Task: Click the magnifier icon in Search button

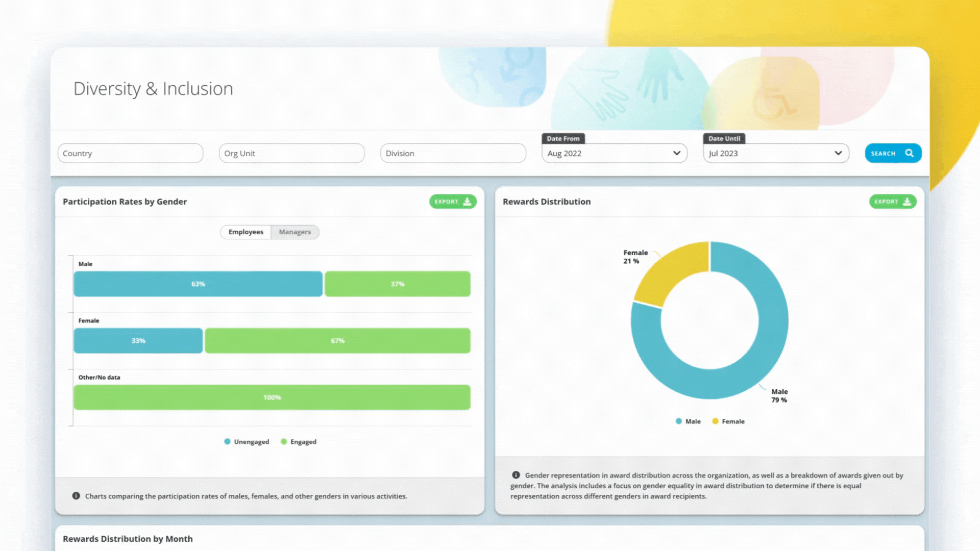Action: [x=909, y=153]
